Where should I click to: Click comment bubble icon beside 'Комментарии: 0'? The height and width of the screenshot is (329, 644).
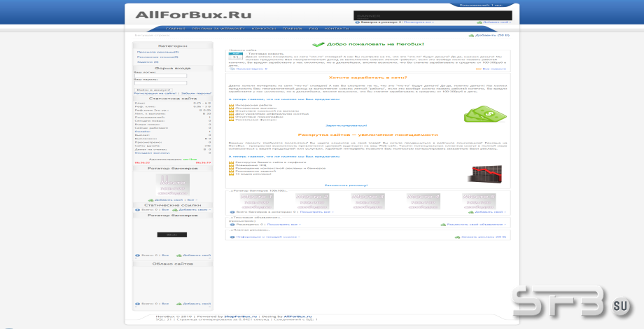232,69
